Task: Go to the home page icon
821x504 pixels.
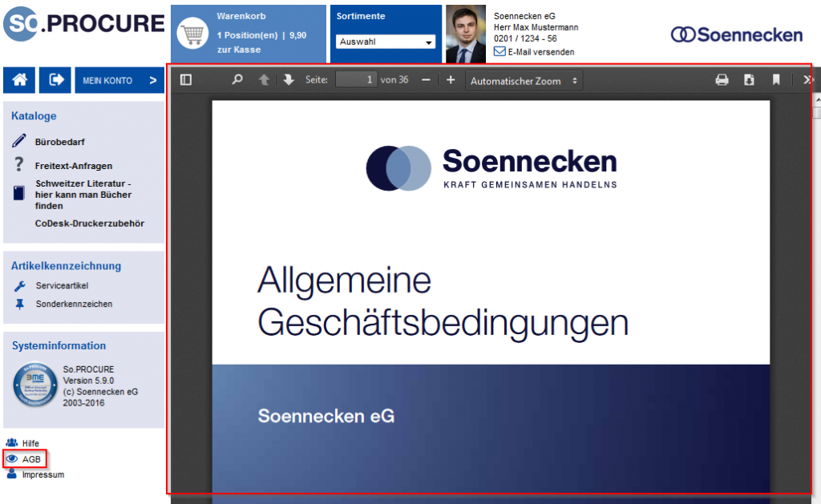Action: pos(19,80)
